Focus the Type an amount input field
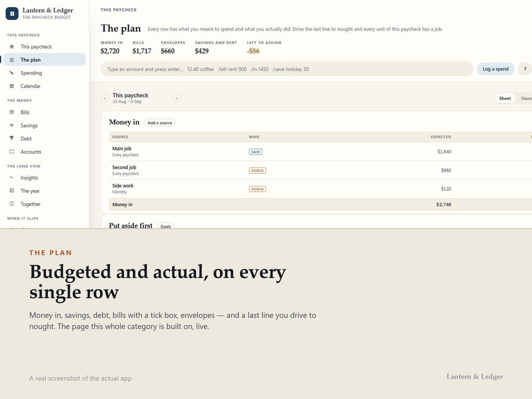Screen dimensions: 532x399 (287, 69)
